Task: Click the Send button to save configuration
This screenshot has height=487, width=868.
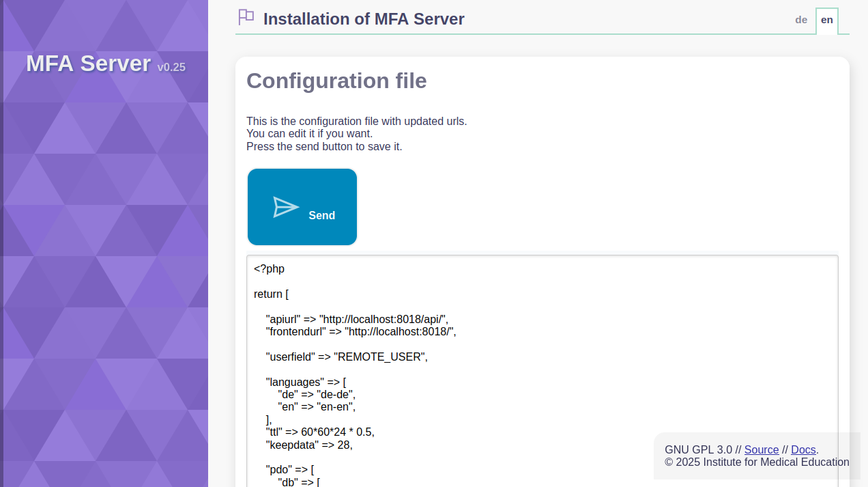Action: click(x=302, y=207)
